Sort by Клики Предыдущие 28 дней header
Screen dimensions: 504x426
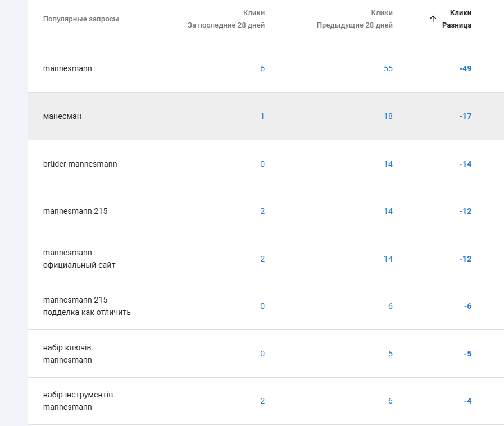(355, 19)
